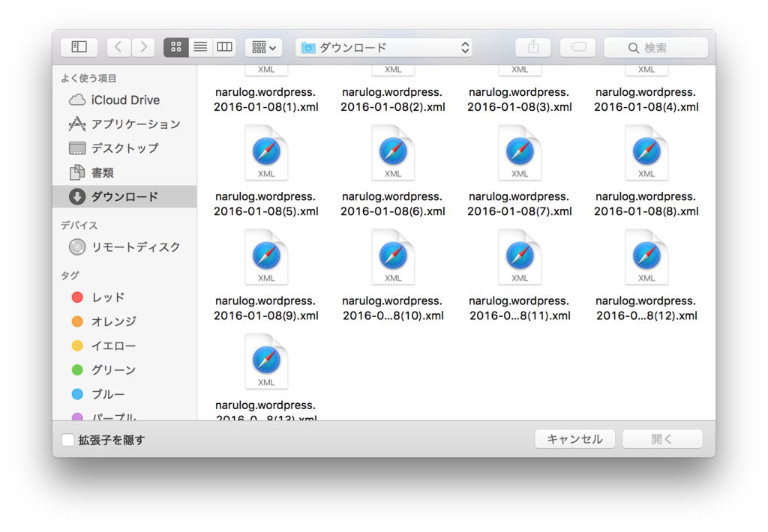This screenshot has height=532, width=768.
Task: Select file icon ending 8(13).xml
Action: coord(266,361)
